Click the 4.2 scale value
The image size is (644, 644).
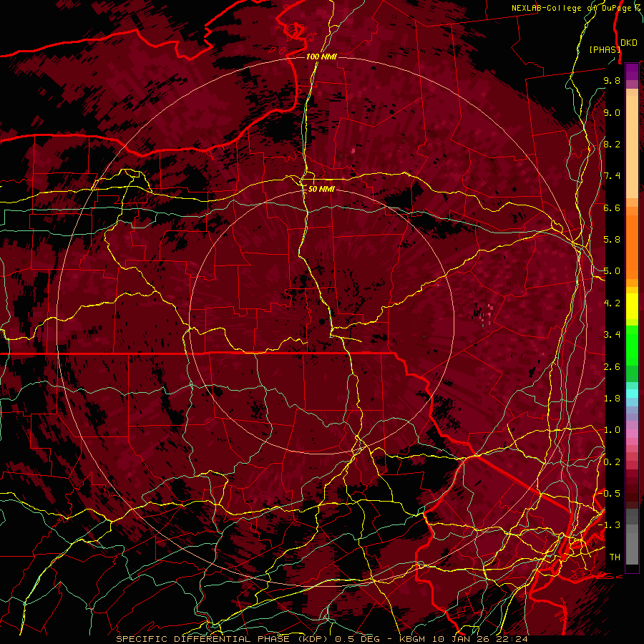[x=612, y=303]
